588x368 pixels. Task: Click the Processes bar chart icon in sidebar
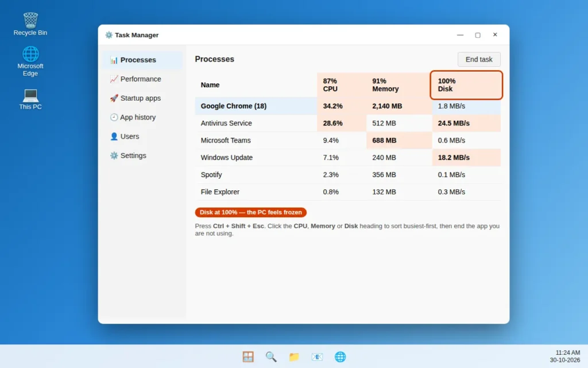114,60
